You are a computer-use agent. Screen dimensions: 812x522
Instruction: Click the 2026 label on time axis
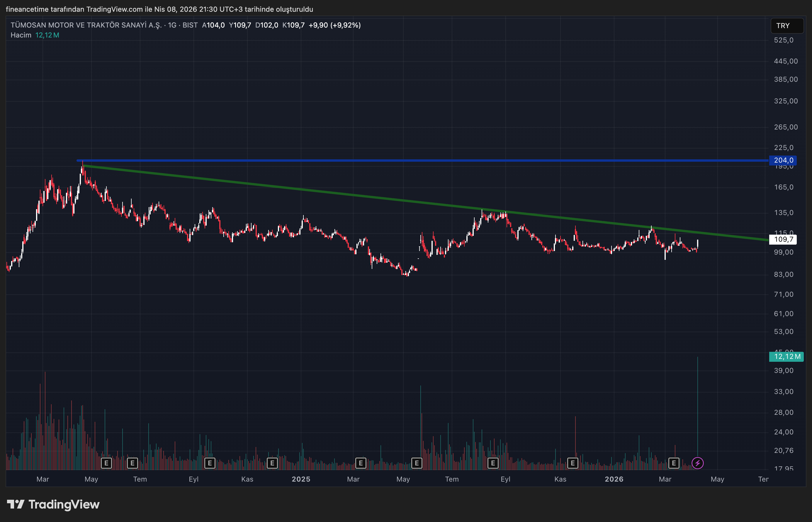click(614, 479)
